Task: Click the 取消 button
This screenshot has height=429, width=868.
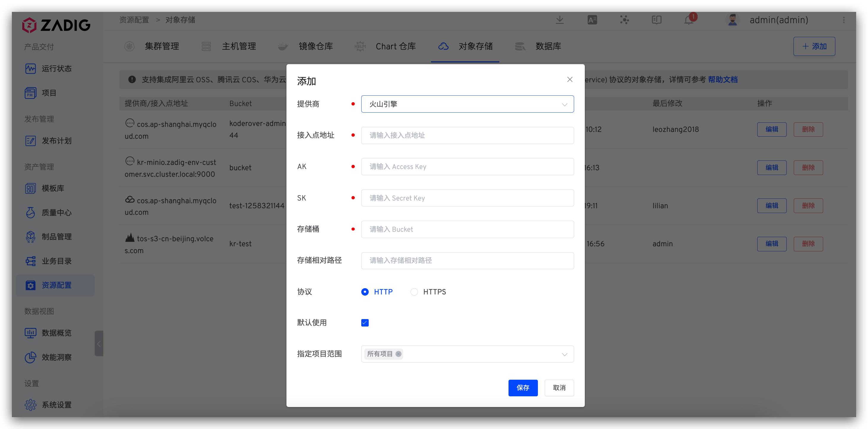Action: [559, 387]
